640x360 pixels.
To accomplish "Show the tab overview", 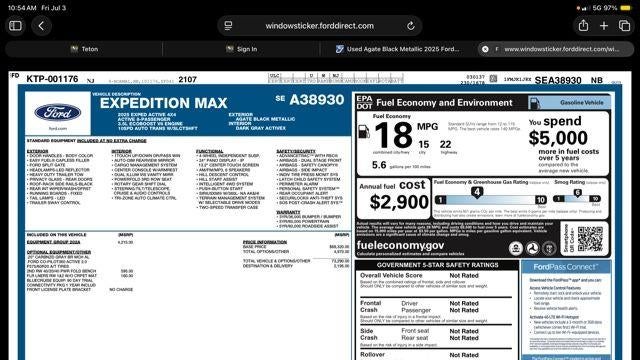I will [624, 26].
